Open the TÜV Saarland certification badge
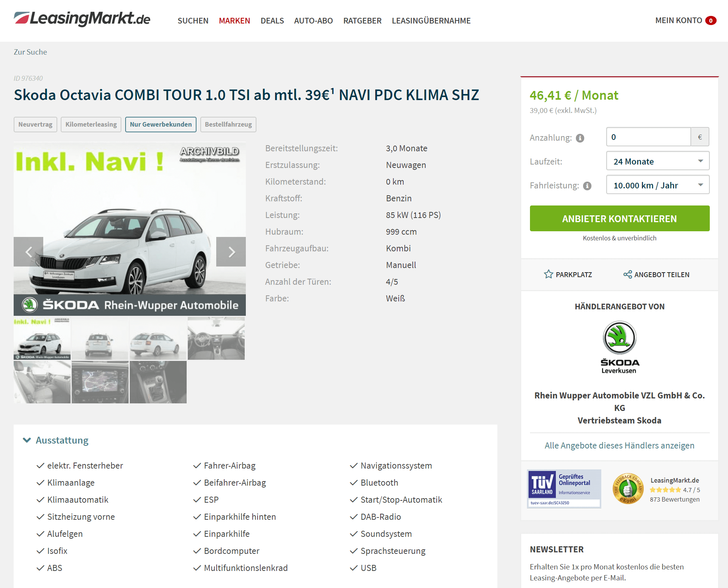Image resolution: width=728 pixels, height=588 pixels. coord(564,489)
